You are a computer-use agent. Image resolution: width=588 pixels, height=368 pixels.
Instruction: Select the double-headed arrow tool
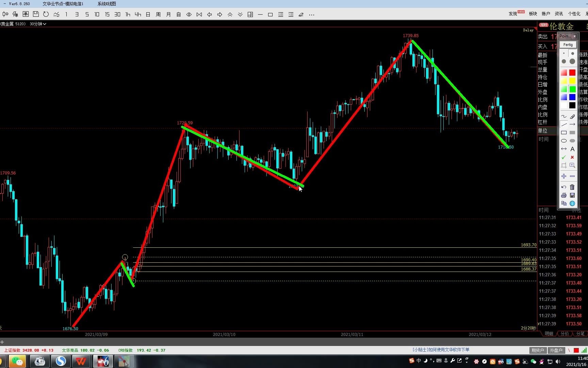tap(564, 149)
